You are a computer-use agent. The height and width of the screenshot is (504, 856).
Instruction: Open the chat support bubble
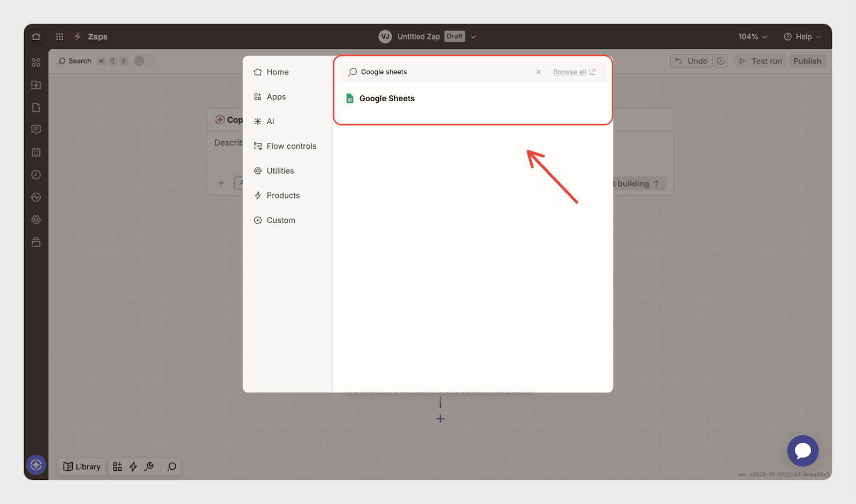(802, 450)
